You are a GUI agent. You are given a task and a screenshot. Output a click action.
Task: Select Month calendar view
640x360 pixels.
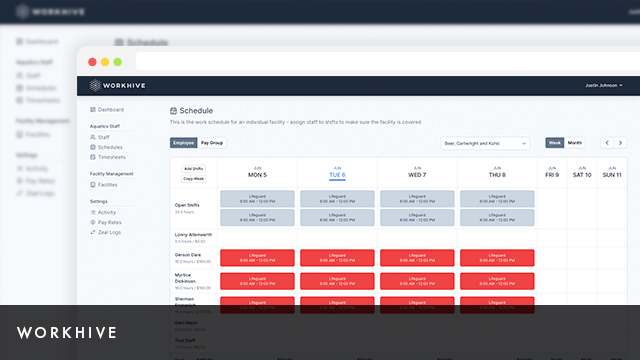tap(575, 143)
